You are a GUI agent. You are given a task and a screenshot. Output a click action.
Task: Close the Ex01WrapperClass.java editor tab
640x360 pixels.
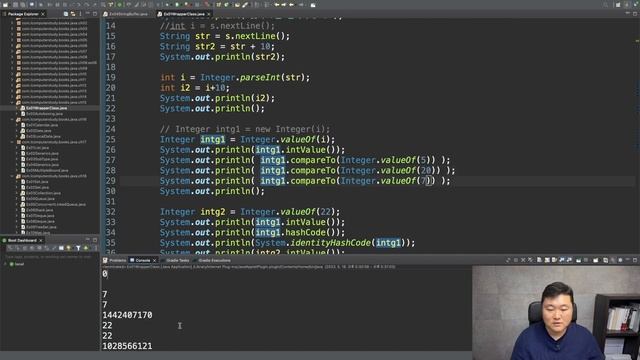pyautogui.click(x=209, y=14)
